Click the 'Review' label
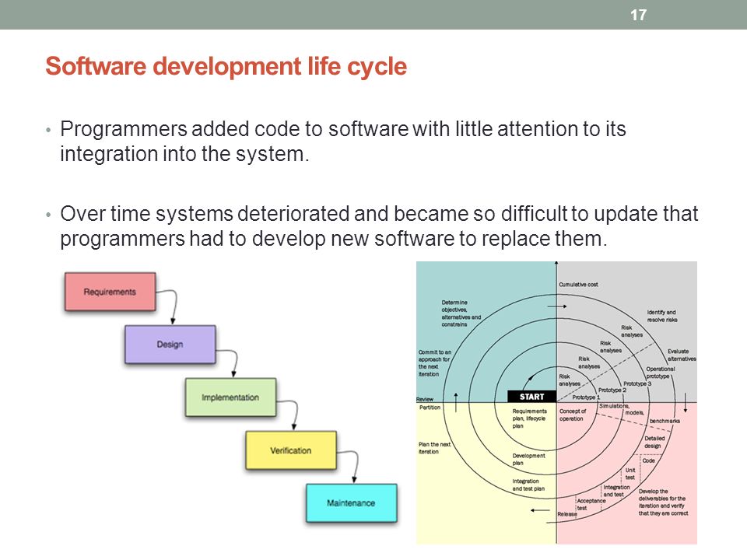This screenshot has height=560, width=747. (x=425, y=399)
